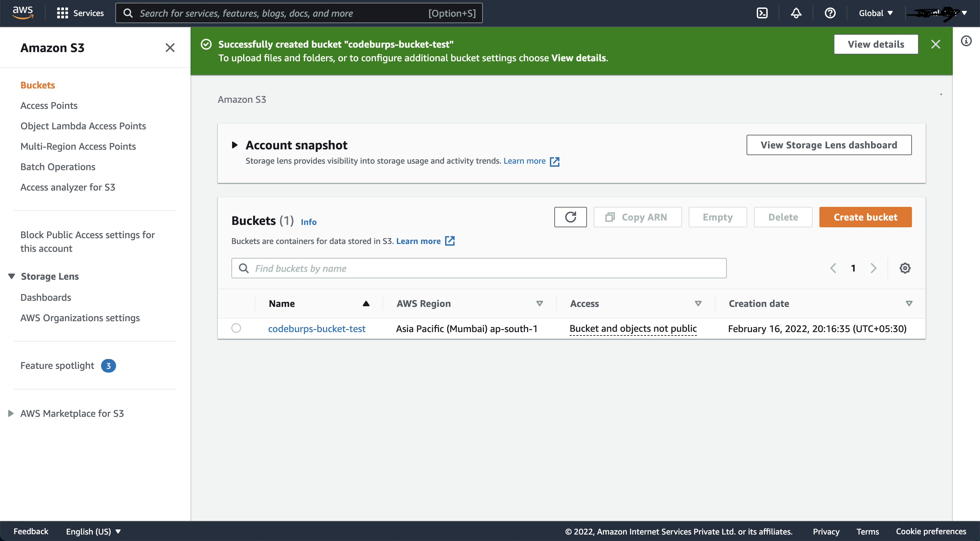This screenshot has width=980, height=541.
Task: Close the Amazon S3 sidebar panel
Action: click(170, 48)
